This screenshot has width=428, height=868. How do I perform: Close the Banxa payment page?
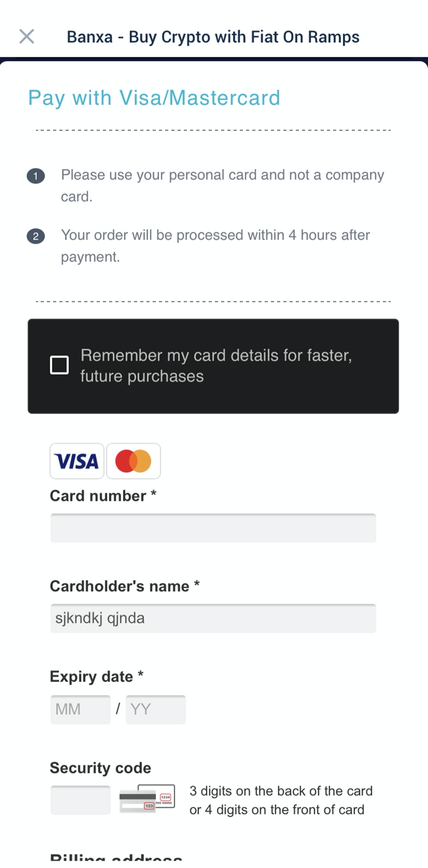(26, 36)
